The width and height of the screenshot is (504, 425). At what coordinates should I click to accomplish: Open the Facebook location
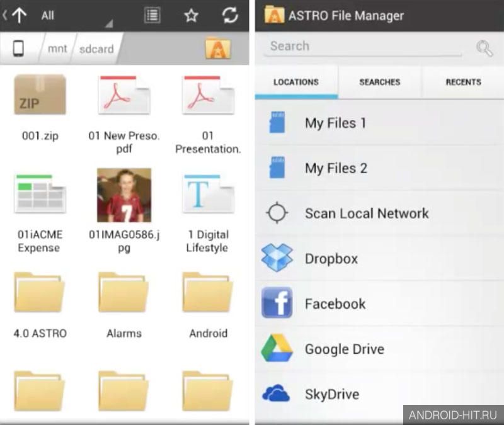pos(380,304)
